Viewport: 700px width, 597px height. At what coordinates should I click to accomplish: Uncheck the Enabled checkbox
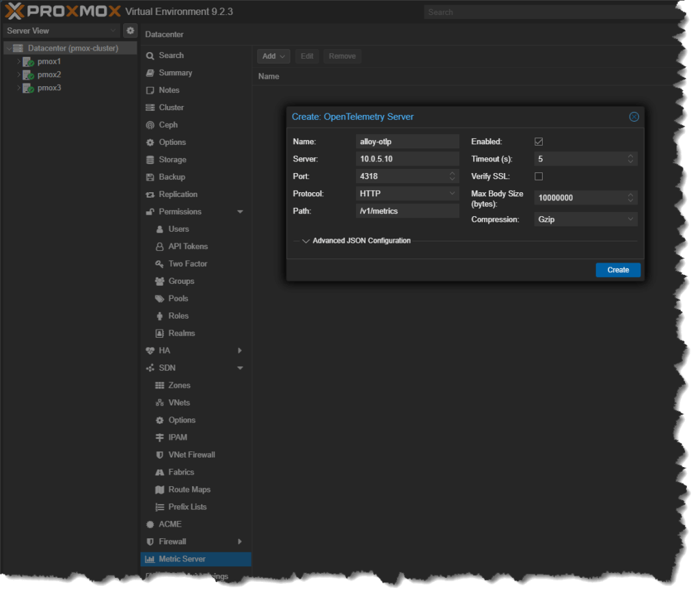click(x=539, y=142)
